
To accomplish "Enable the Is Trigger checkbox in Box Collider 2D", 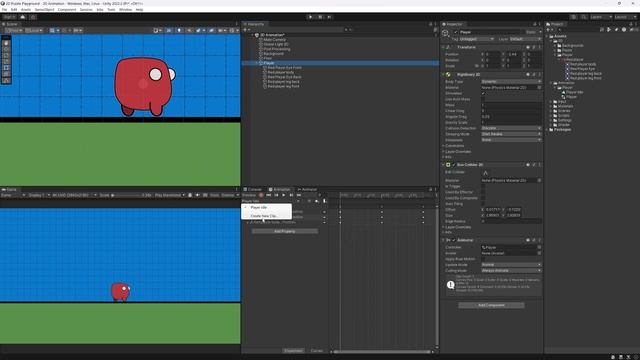I will tap(483, 186).
